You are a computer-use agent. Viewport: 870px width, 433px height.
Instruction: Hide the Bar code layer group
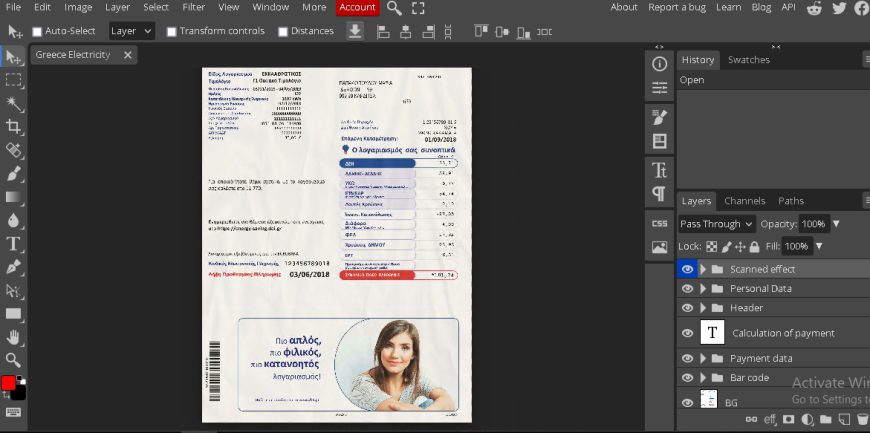[x=687, y=378]
